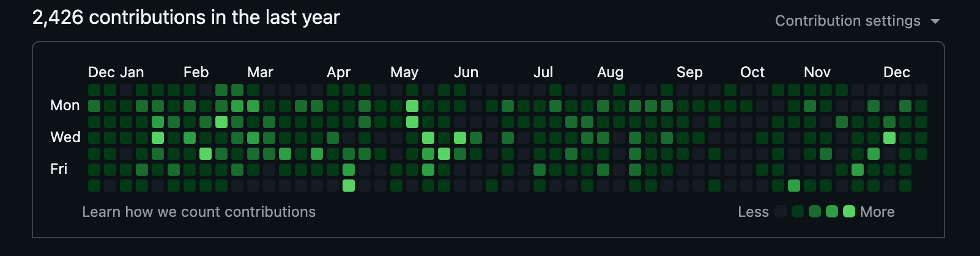Select the bright Saturday cell under Nov
Image resolution: width=980 pixels, height=256 pixels.
(794, 186)
